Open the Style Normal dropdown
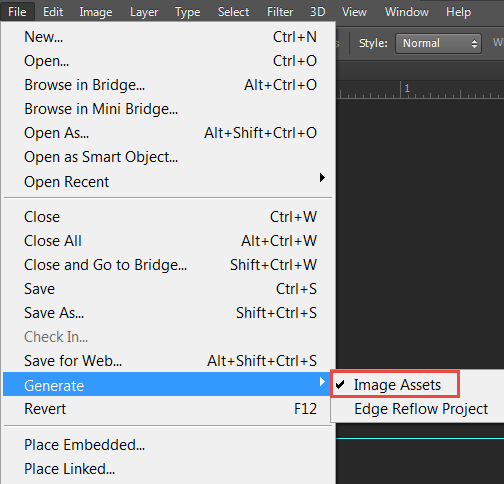This screenshot has height=484, width=504. [x=438, y=43]
